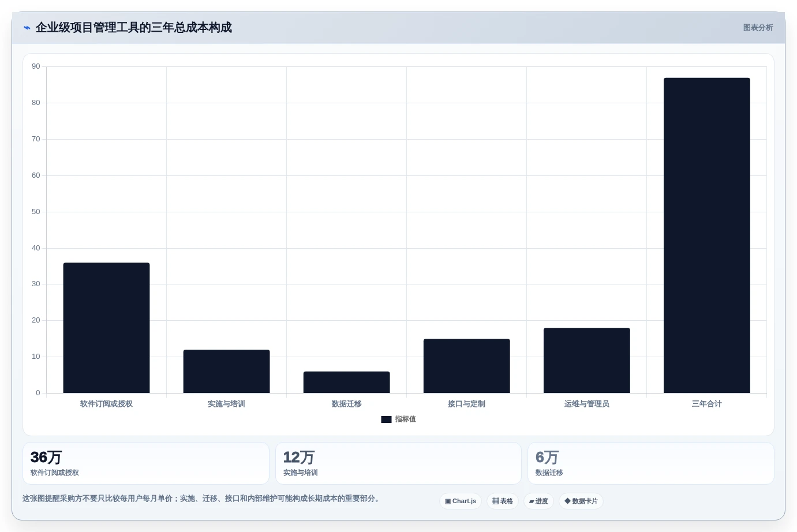Click the grid icon in the 表格 chip

(x=495, y=501)
